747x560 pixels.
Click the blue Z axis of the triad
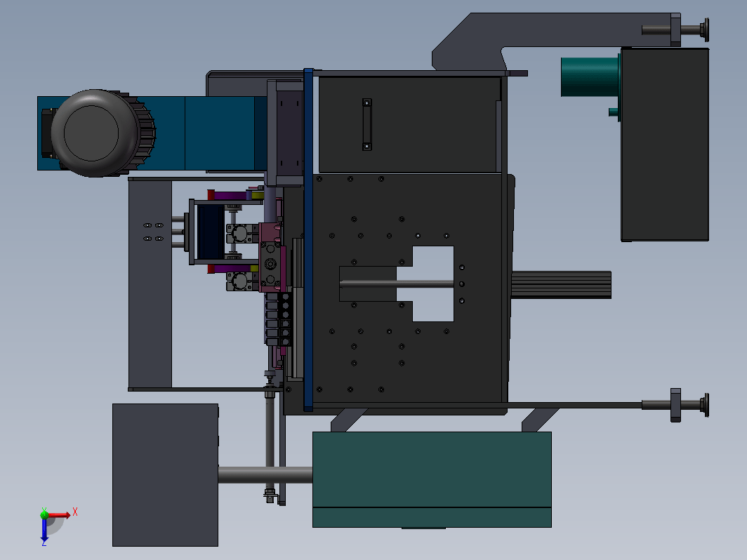[44, 530]
